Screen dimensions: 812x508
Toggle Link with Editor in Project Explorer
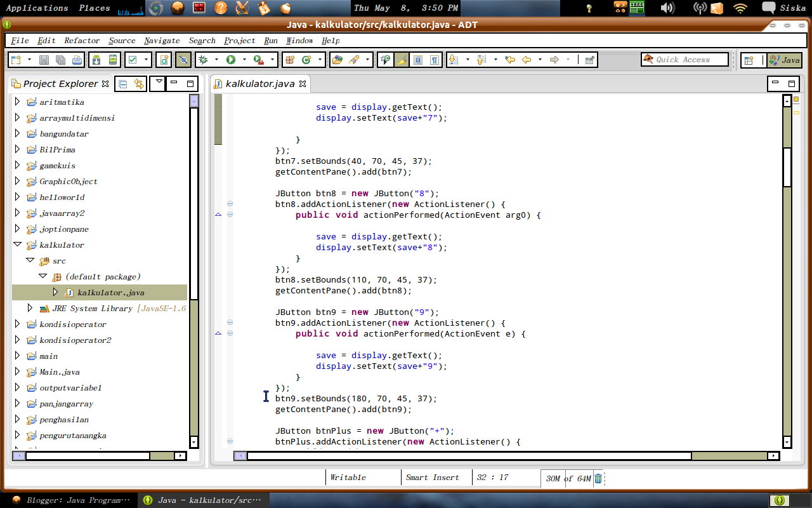pyautogui.click(x=139, y=83)
